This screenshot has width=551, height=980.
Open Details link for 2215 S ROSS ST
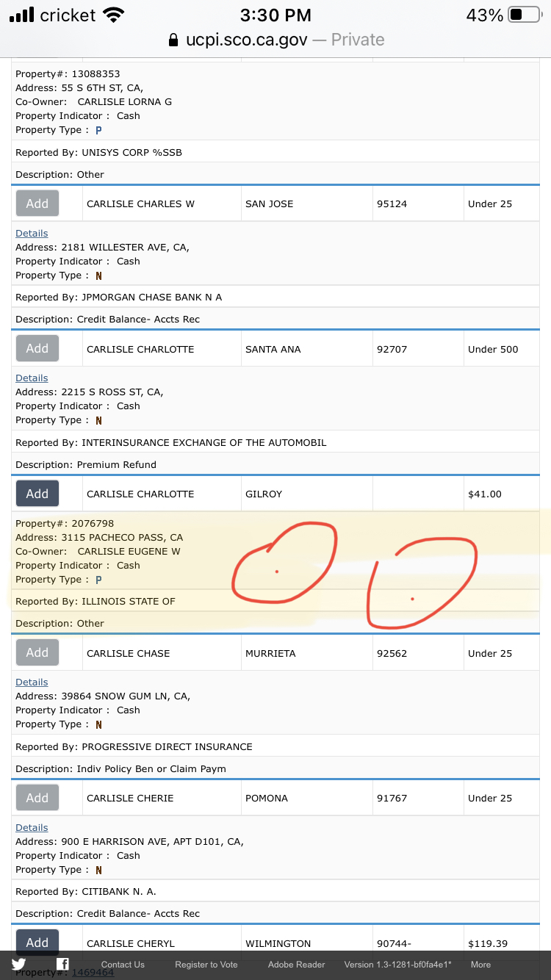32,378
